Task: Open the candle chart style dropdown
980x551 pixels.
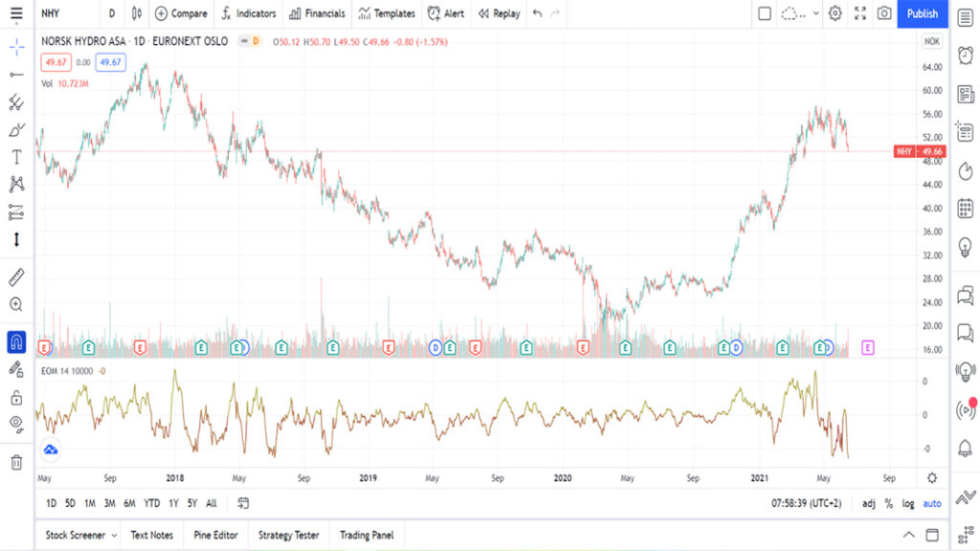Action: coord(136,13)
